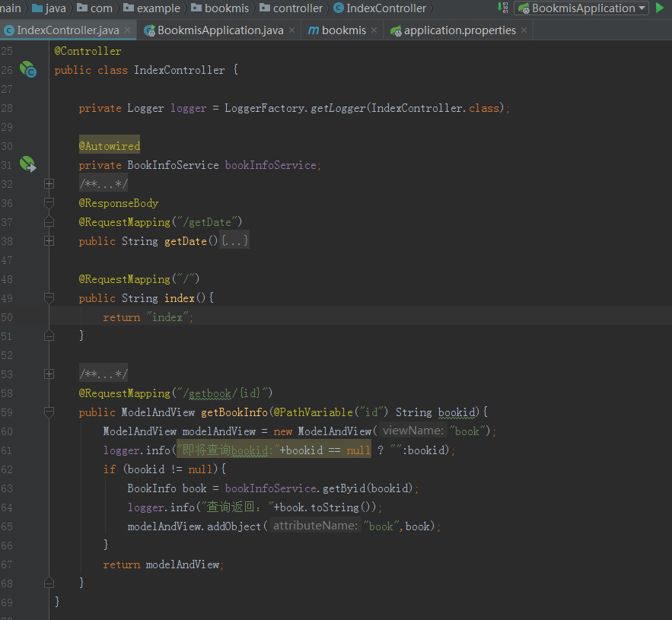The height and width of the screenshot is (620, 672).
Task: Click the com breadcrumb folder
Action: (x=94, y=8)
